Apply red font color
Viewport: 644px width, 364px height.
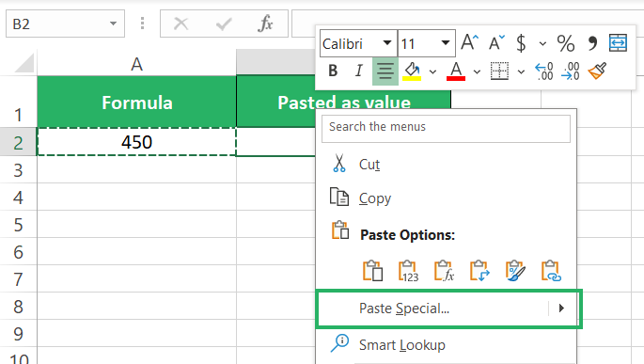coord(456,71)
